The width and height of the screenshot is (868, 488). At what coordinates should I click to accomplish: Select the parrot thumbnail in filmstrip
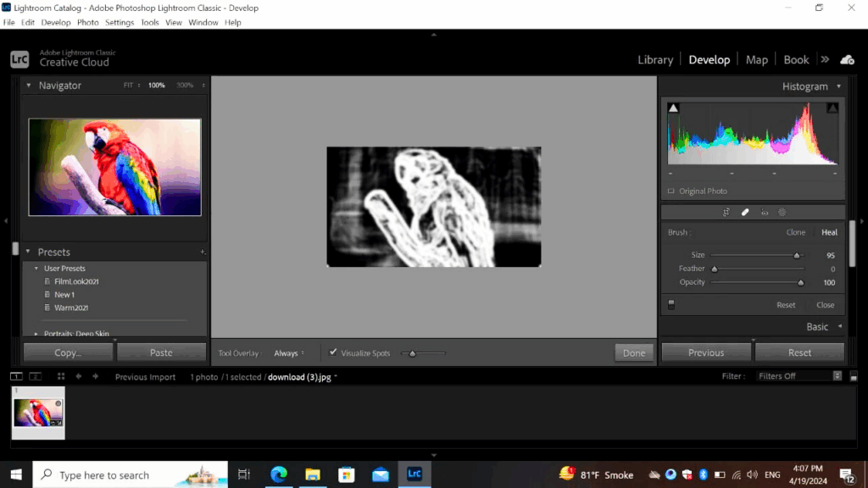click(38, 413)
